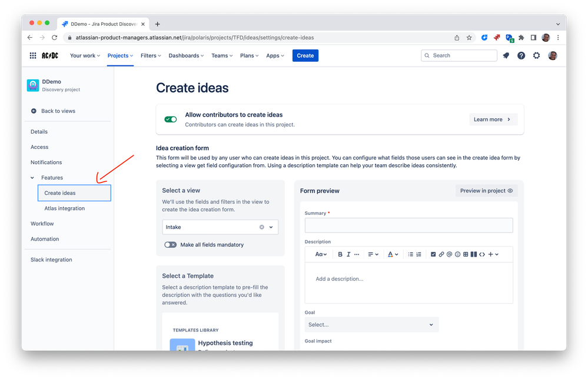Insert a link in description
This screenshot has height=379, width=588.
click(441, 254)
